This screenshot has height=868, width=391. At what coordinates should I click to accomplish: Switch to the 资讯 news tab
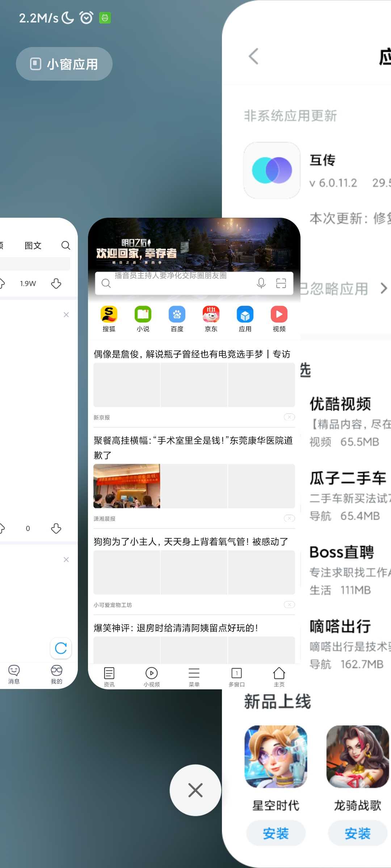(x=109, y=677)
